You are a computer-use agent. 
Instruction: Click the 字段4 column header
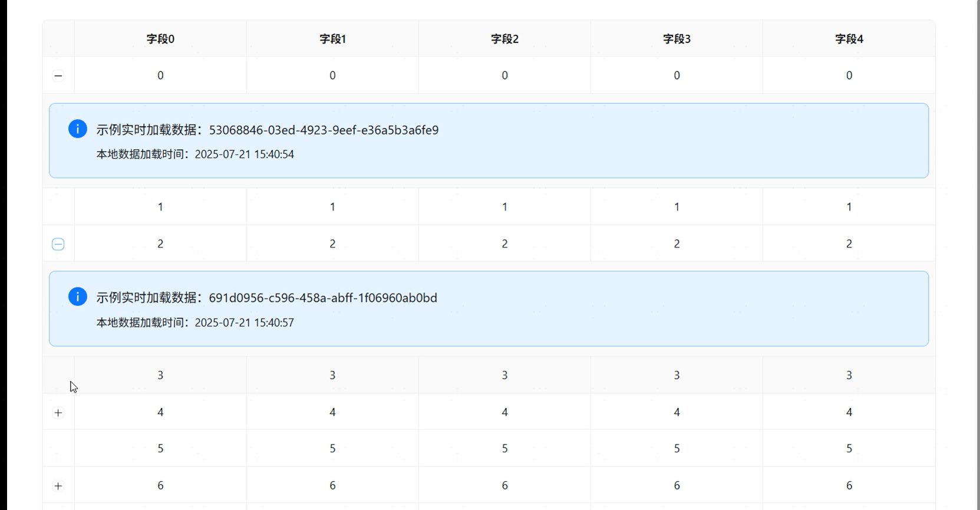pyautogui.click(x=849, y=39)
